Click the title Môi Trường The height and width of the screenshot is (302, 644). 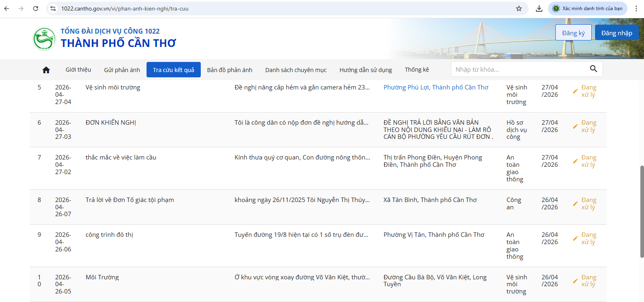click(x=102, y=277)
